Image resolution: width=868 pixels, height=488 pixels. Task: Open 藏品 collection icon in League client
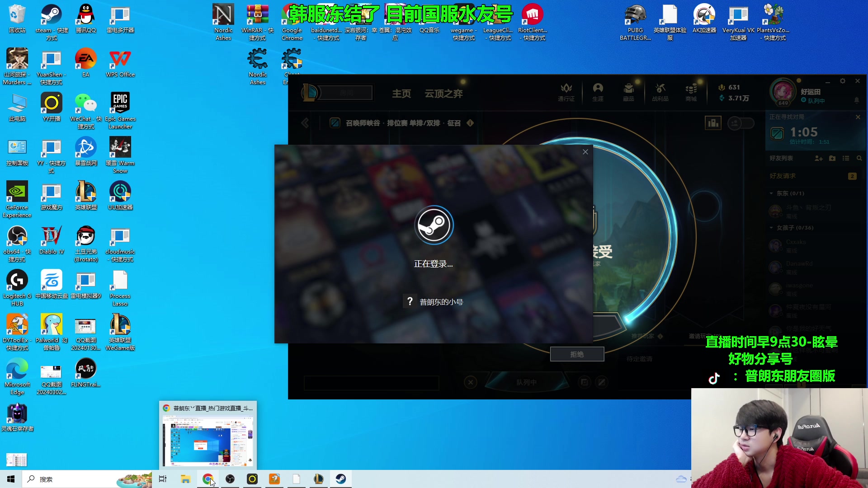click(x=628, y=92)
